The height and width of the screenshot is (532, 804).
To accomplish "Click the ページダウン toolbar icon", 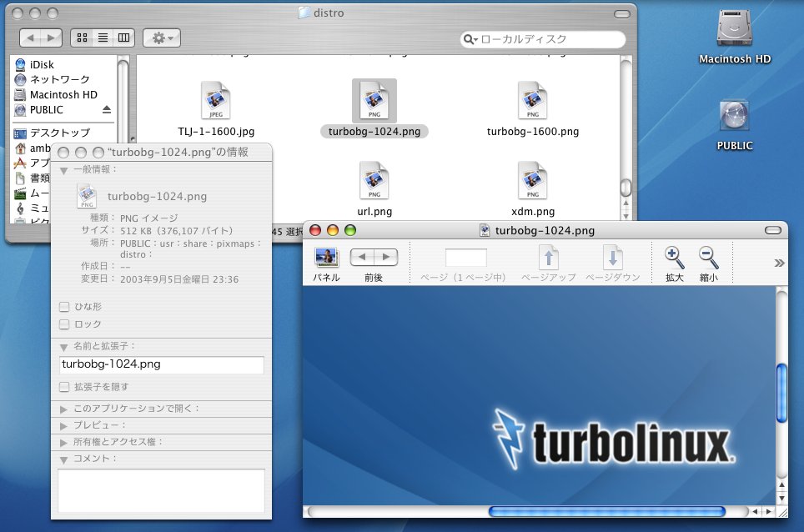I will pyautogui.click(x=613, y=258).
